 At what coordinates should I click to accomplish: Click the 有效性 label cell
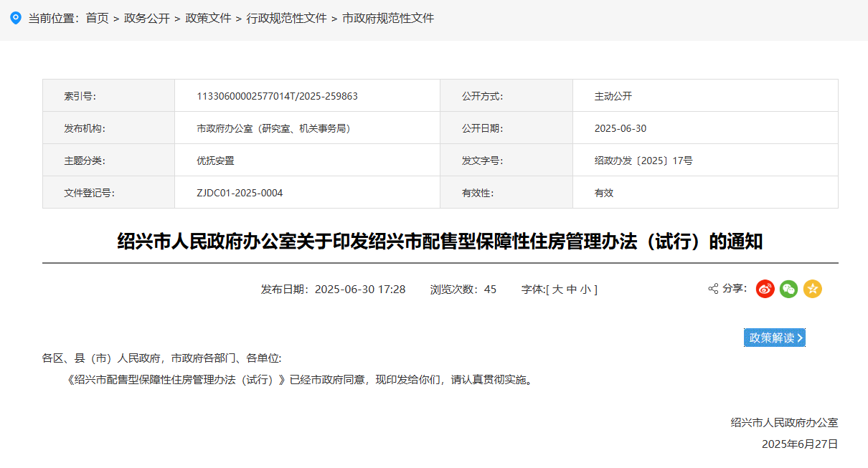click(506, 193)
